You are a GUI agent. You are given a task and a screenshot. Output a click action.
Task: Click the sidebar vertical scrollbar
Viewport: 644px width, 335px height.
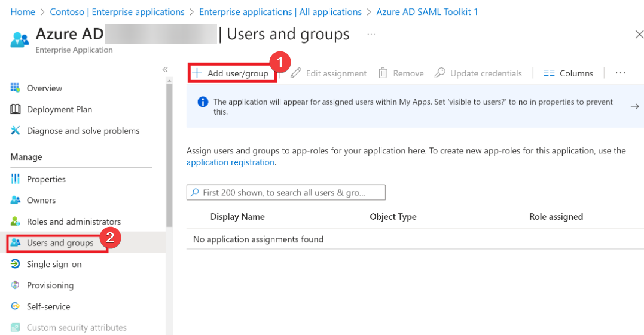point(169,155)
